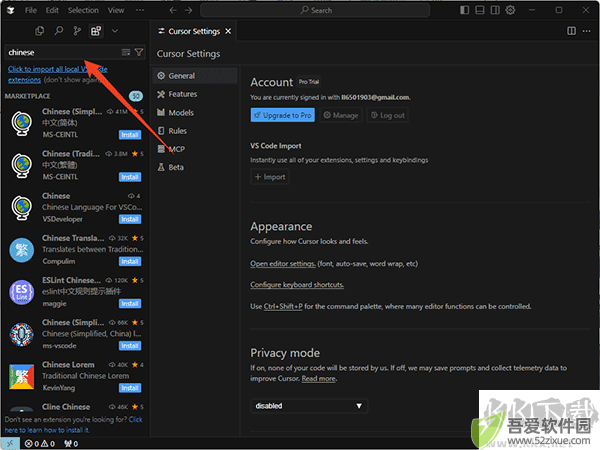Viewport: 600px width, 450px height.
Task: Select Features settings section
Action: click(x=195, y=94)
